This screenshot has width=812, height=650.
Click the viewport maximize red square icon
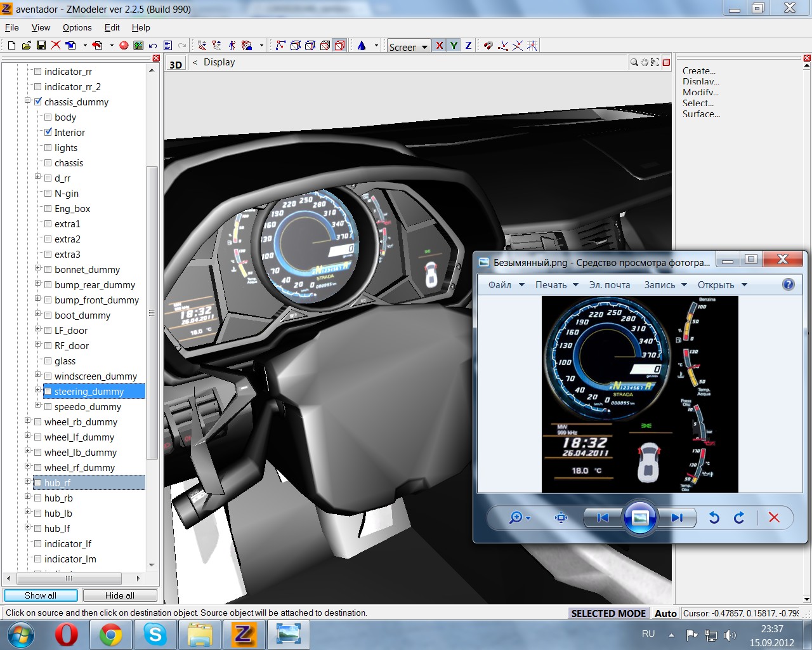[x=666, y=62]
